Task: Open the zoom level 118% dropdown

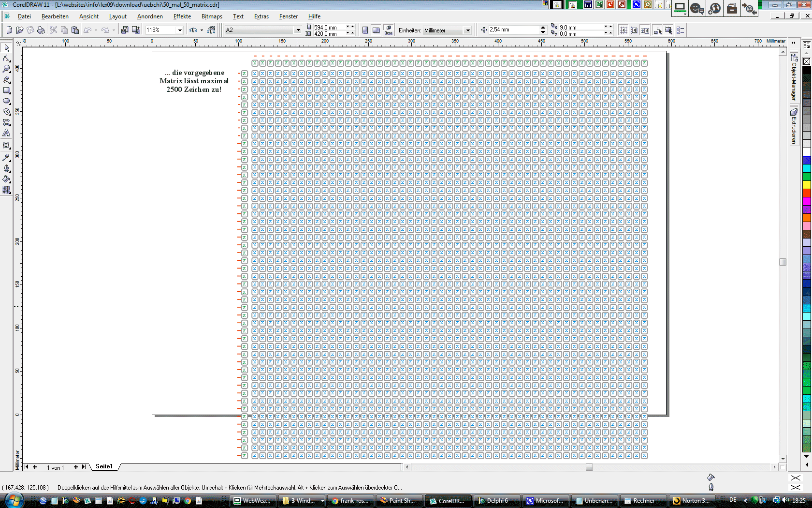Action: tap(180, 30)
